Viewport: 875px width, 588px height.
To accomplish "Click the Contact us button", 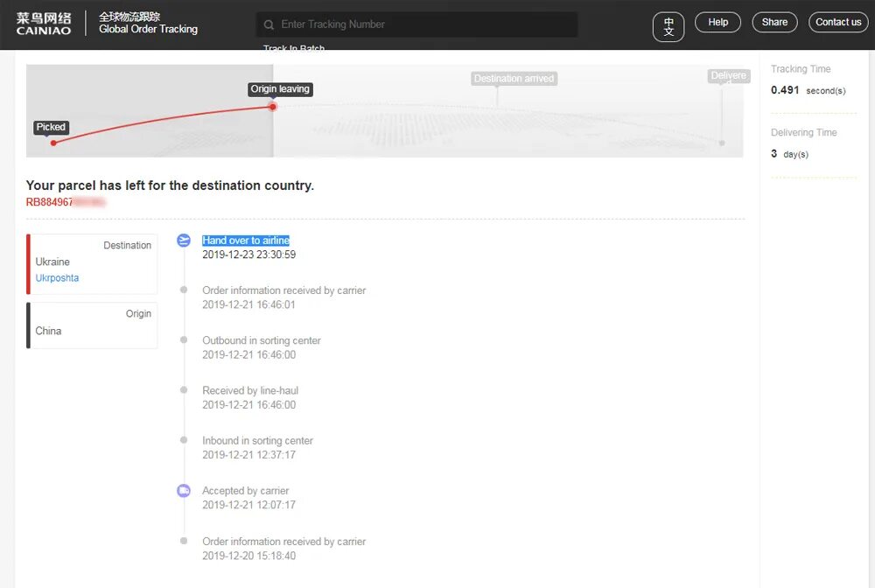I will (838, 23).
